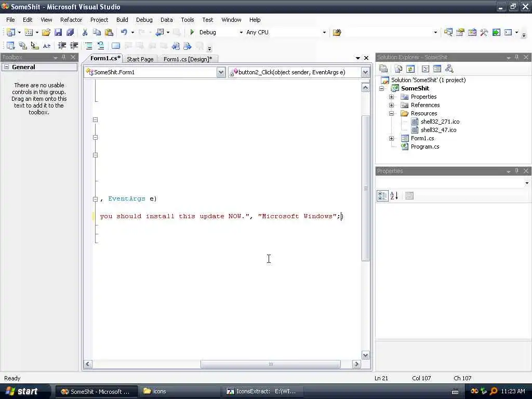Open the Debug menu
532x399 pixels.
point(144,20)
